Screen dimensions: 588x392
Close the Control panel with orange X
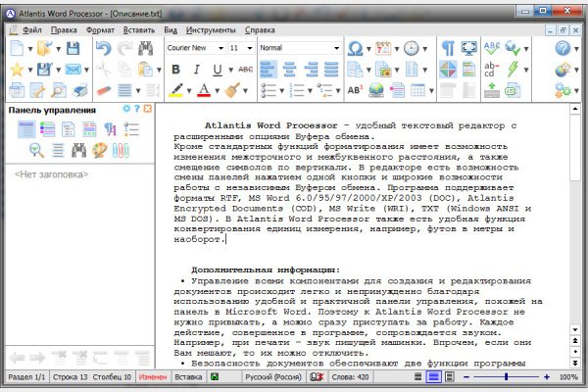(148, 109)
